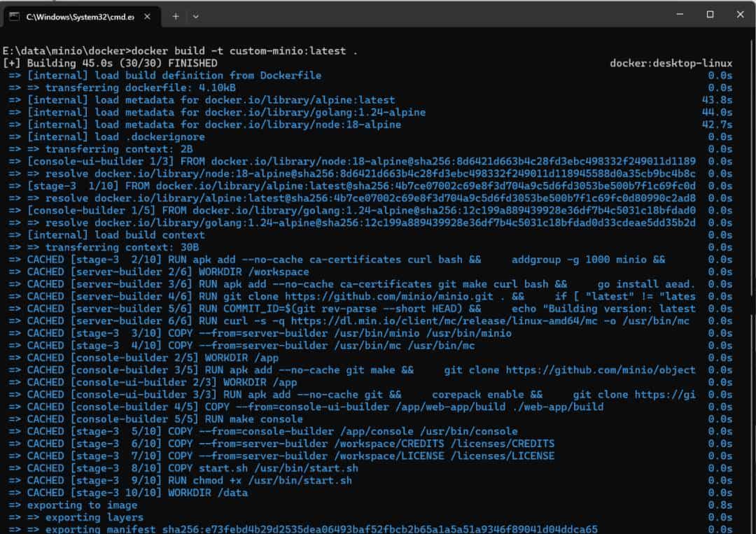Click the 'Building 45.0s (30/30) FINISHED' status line

(112, 64)
